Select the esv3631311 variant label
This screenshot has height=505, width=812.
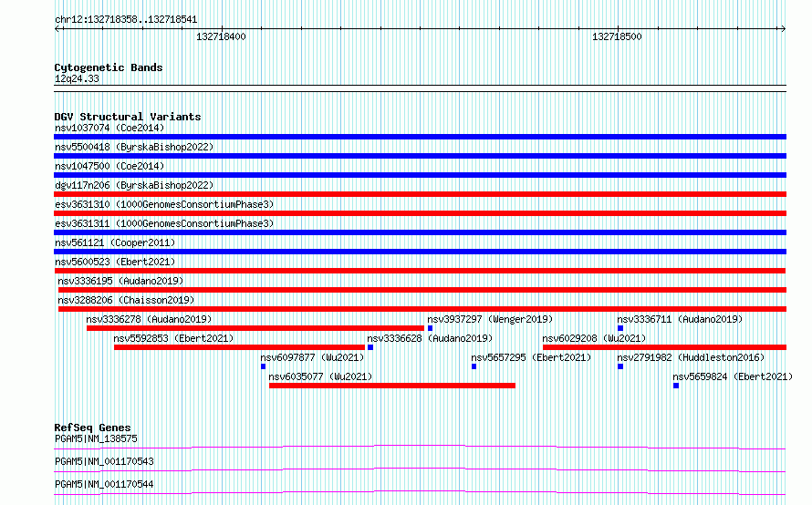pyautogui.click(x=164, y=223)
